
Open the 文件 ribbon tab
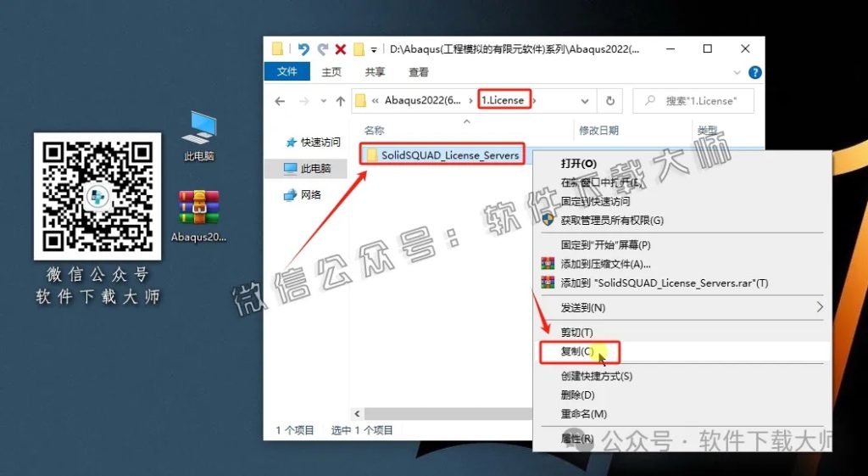click(287, 72)
